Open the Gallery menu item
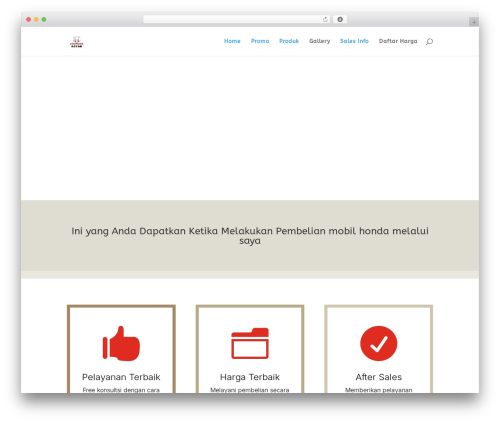Screen dimensions: 500x423 (319, 41)
